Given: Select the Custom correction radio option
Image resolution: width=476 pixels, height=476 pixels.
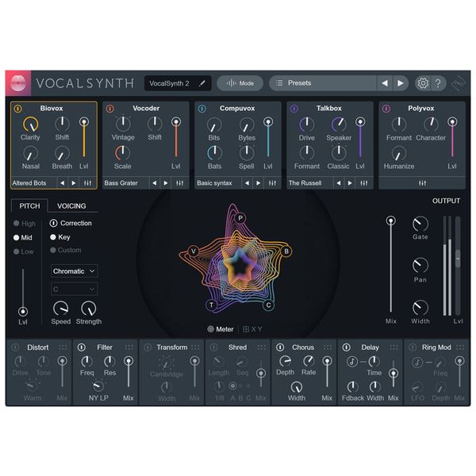Looking at the screenshot, I should (x=53, y=250).
